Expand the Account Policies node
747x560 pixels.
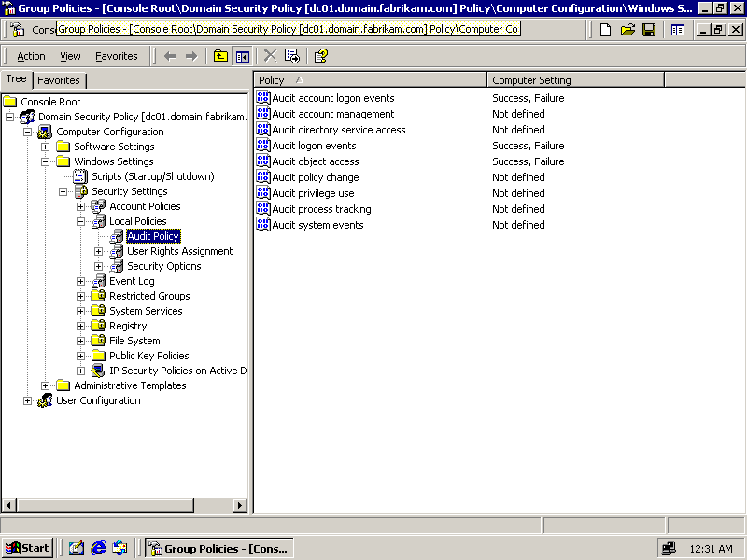click(81, 206)
